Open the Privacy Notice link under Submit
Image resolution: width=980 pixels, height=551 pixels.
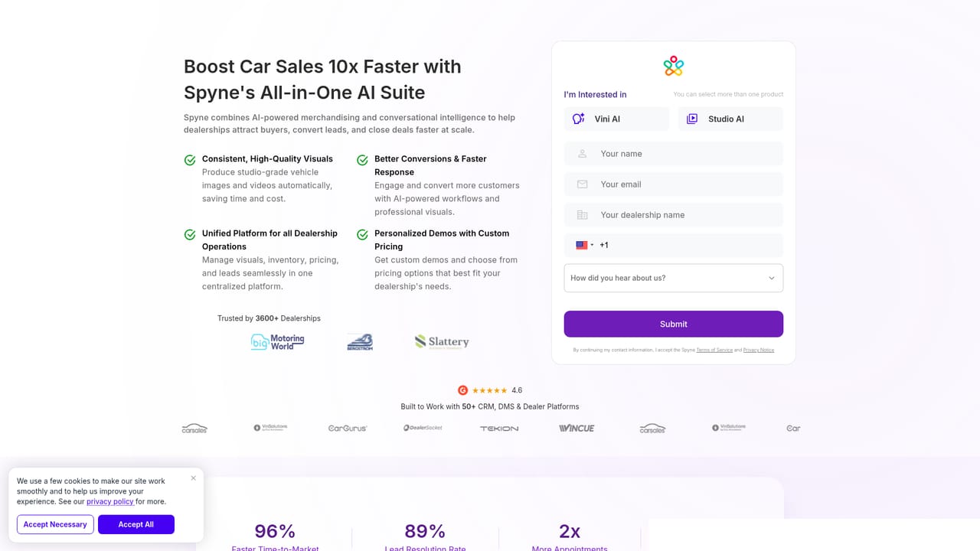pyautogui.click(x=759, y=350)
